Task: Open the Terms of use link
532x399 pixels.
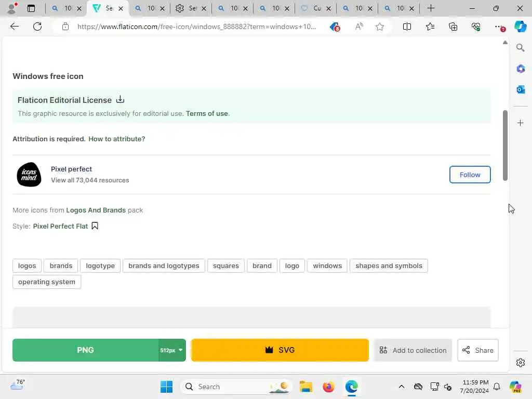Action: (x=207, y=113)
